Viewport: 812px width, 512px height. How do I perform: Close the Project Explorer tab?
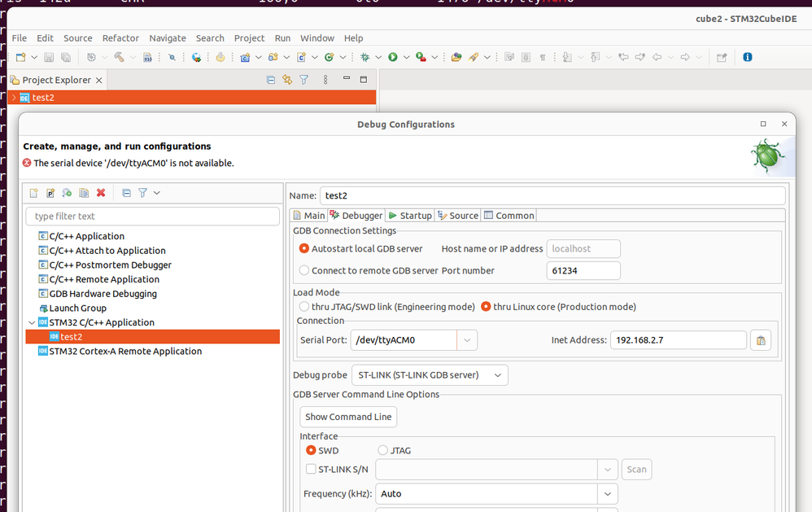(x=99, y=81)
